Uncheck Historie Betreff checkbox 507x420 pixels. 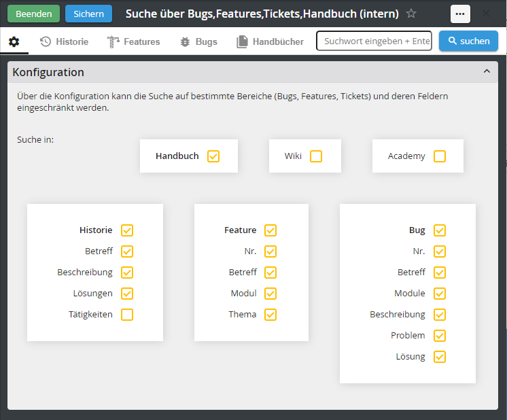127,251
